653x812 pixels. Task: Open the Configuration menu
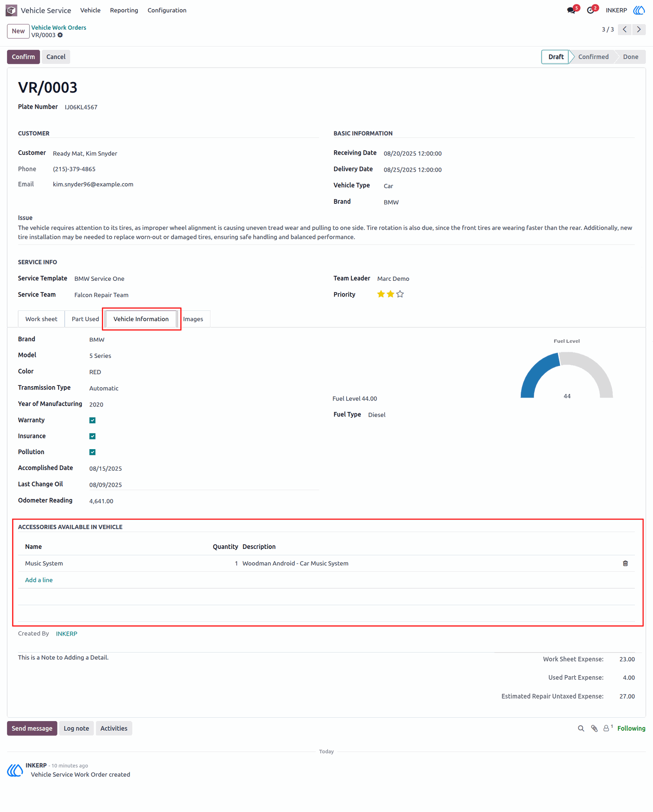coord(167,10)
